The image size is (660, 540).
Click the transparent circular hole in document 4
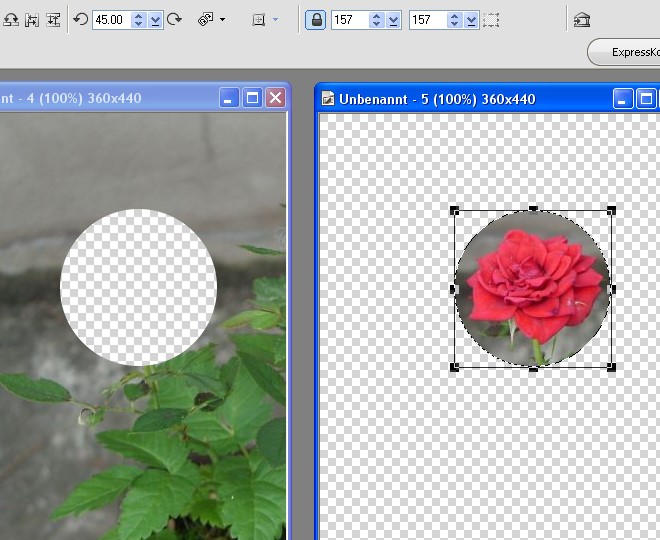point(138,287)
